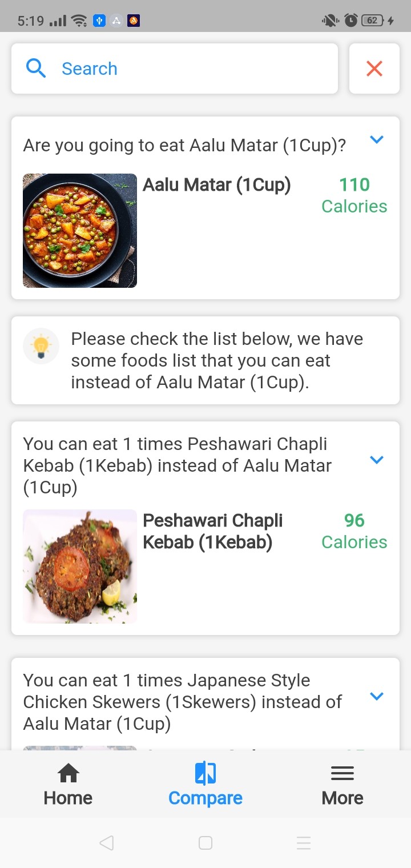The height and width of the screenshot is (868, 411).
Task: Tap the 110 Calories value
Action: coord(354,195)
